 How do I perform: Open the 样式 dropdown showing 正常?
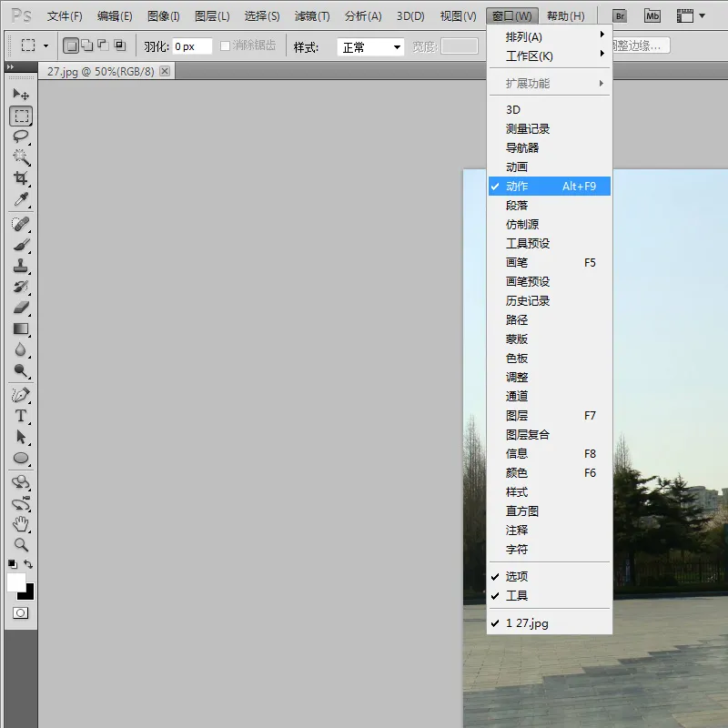tap(371, 47)
